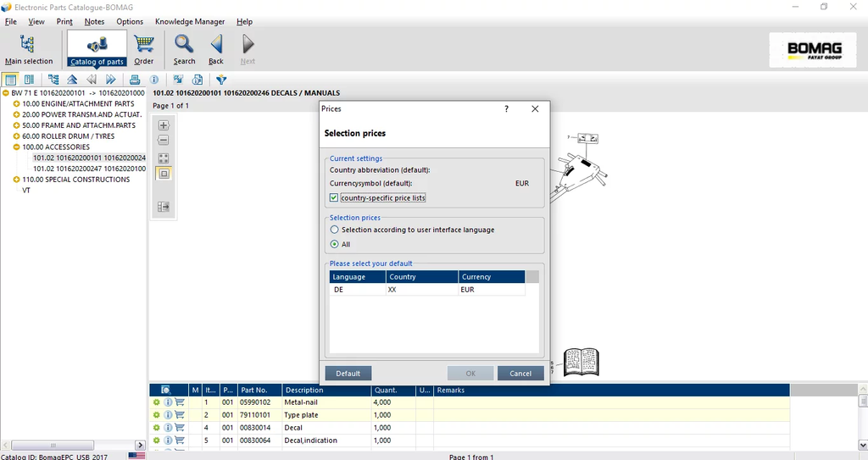Zoom out of the drawing with minus icon
This screenshot has height=460, width=868.
(164, 141)
